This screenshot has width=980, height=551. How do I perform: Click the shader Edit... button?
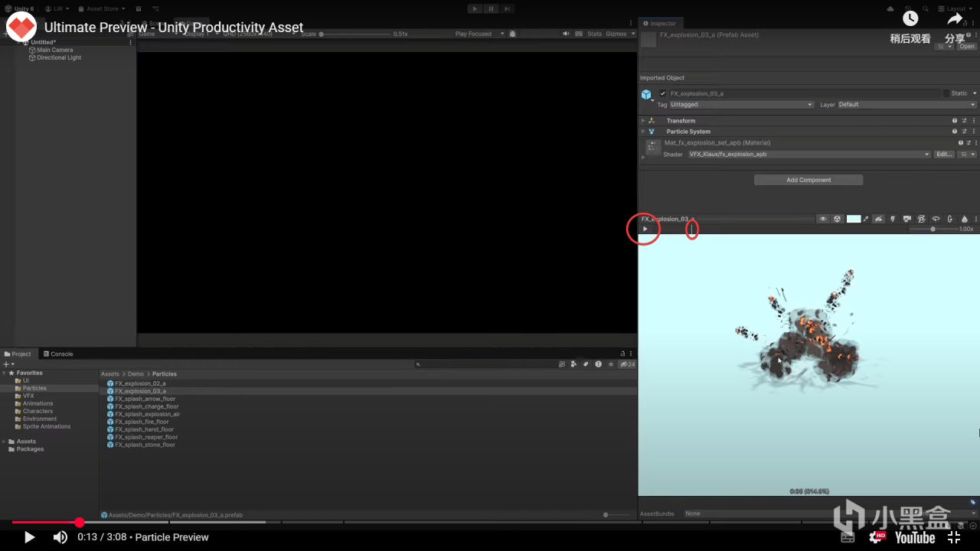(944, 155)
